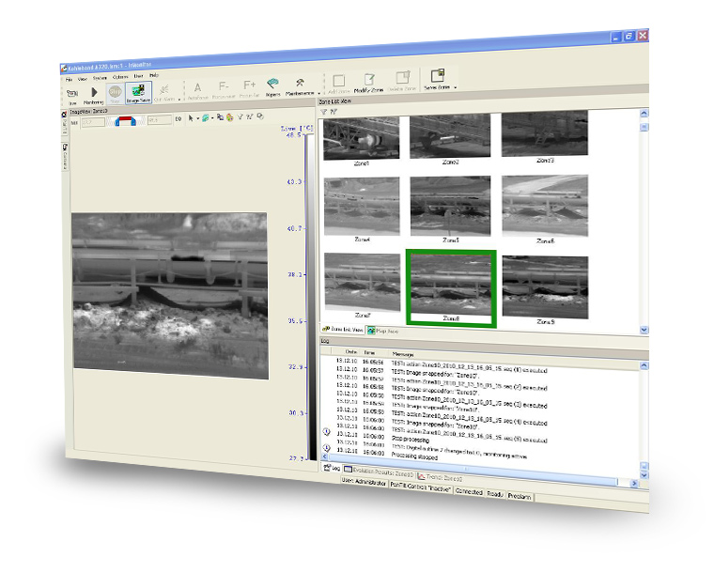
Task: Open the File menu
Action: tap(70, 79)
